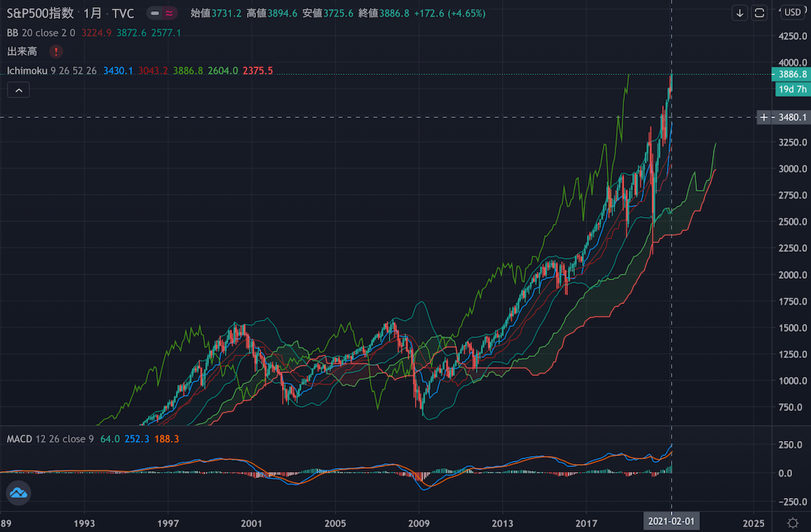Click the 2000.0 price scale label
This screenshot has width=811, height=532.
tap(792, 275)
